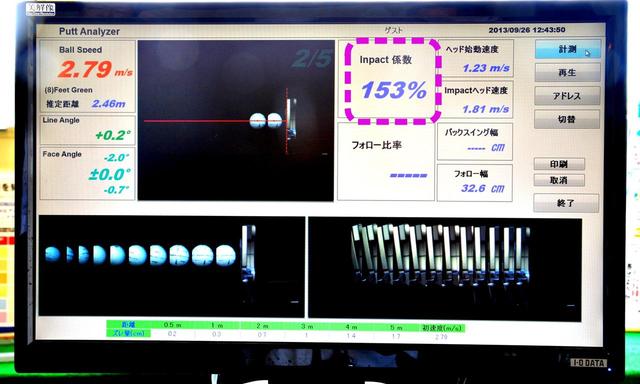Image resolution: width=640 pixels, height=384 pixels.
Task: Click the 2 m distance column header
Action: coord(262,326)
